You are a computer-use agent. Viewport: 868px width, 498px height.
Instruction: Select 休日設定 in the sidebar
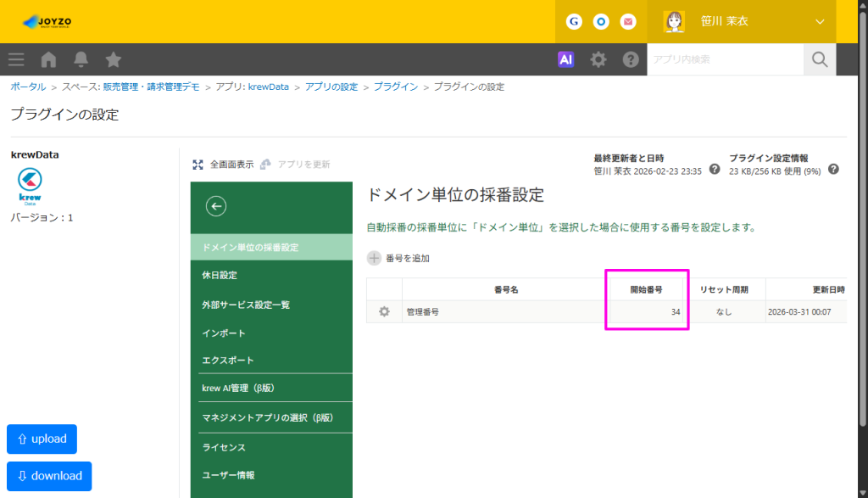pos(220,276)
